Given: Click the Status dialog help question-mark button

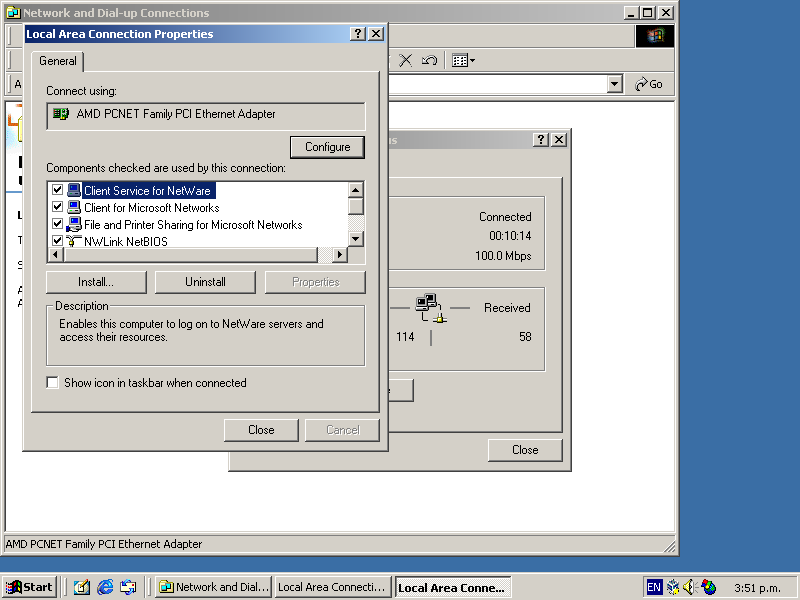Looking at the screenshot, I should coord(541,139).
